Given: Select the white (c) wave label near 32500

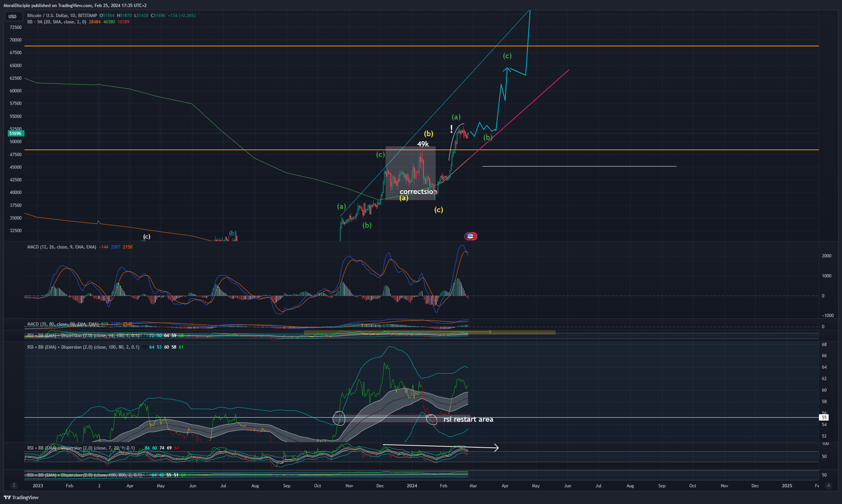Looking at the screenshot, I should [x=147, y=237].
